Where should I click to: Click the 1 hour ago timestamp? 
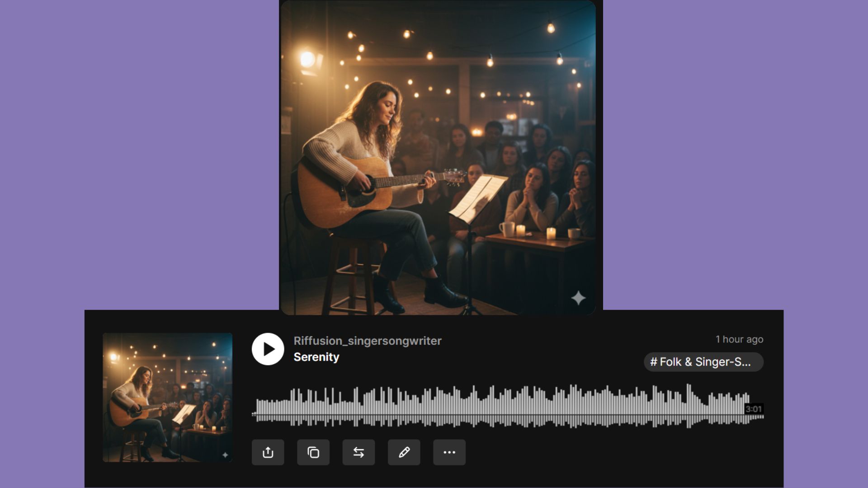739,339
